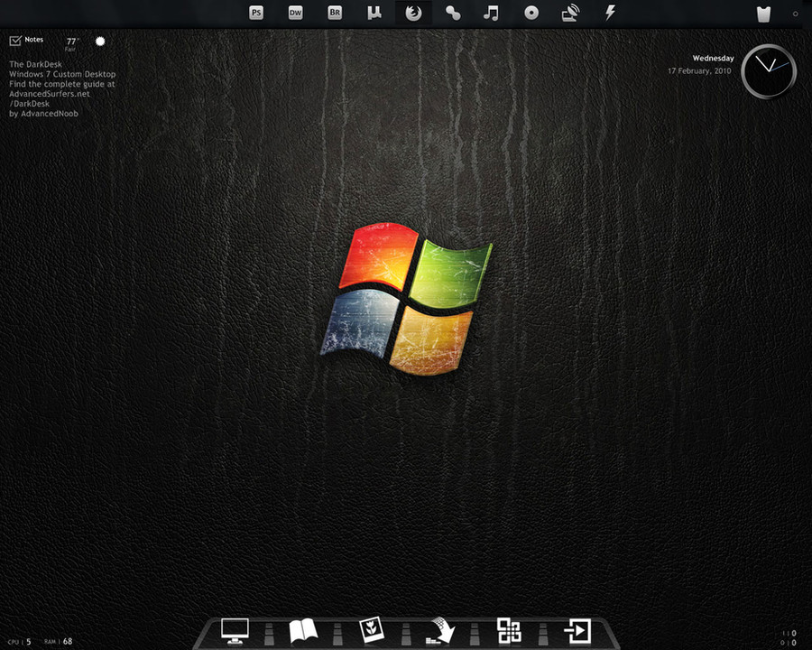
Task: Open Computer from the bottom dock monitor icon
Action: coord(235,631)
